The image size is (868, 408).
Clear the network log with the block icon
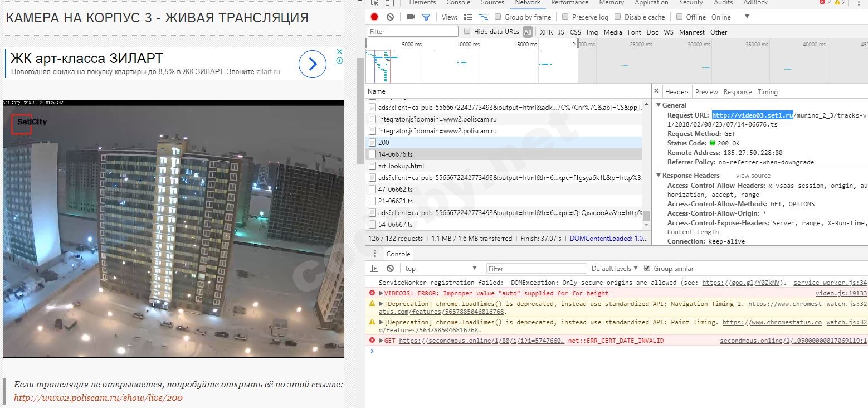coord(390,17)
